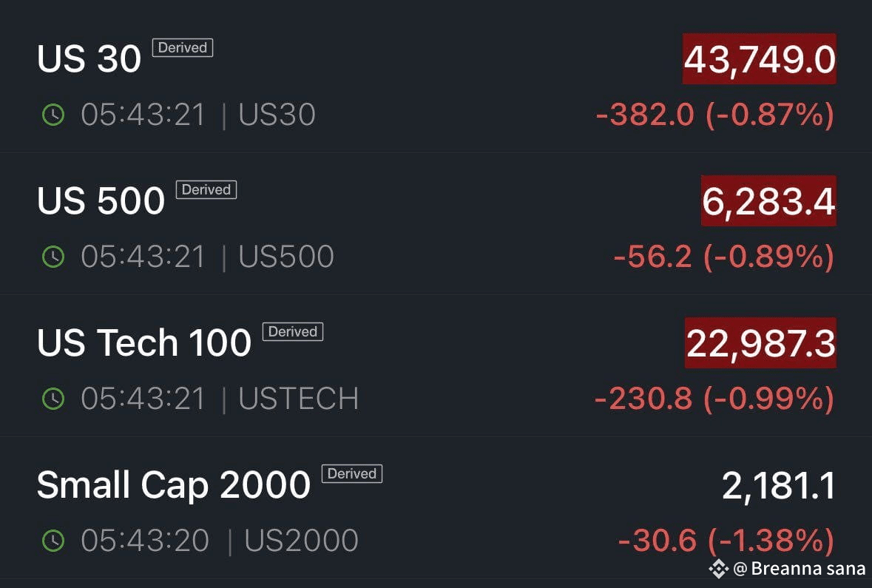The height and width of the screenshot is (588, 872).
Task: Click the Derived badge next to US Tech 100
Action: [x=293, y=332]
